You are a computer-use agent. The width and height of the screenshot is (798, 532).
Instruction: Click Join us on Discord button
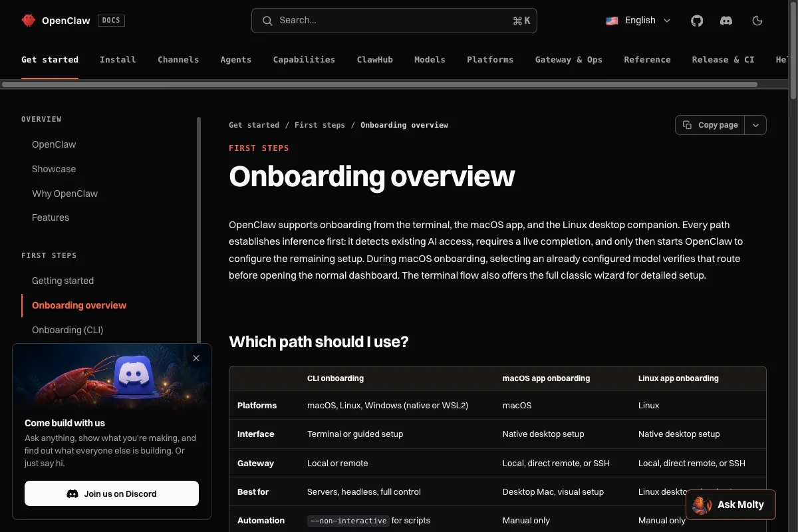click(x=112, y=493)
